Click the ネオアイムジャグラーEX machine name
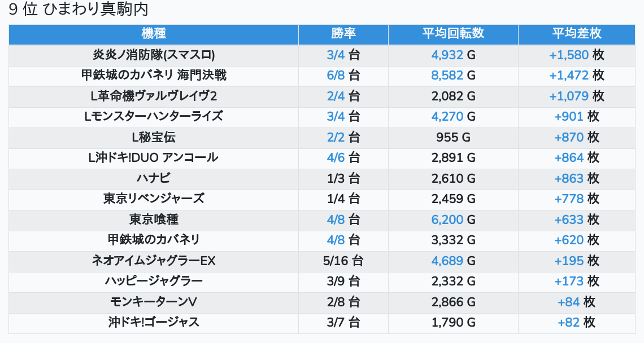 (154, 261)
